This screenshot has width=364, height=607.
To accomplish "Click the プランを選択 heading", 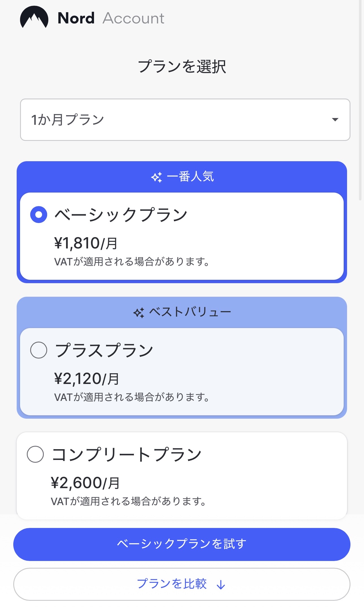I will tap(182, 67).
